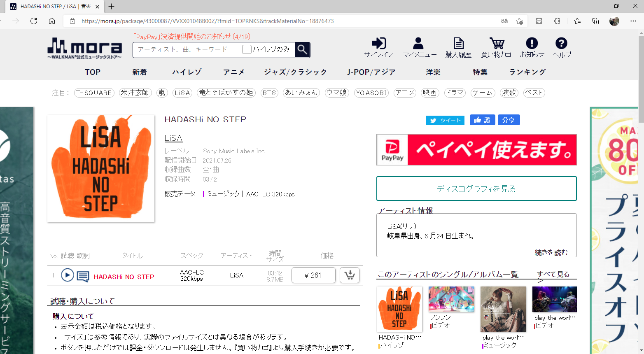Add HADASHi NO STEP track to cart
The width and height of the screenshot is (644, 354).
click(350, 275)
